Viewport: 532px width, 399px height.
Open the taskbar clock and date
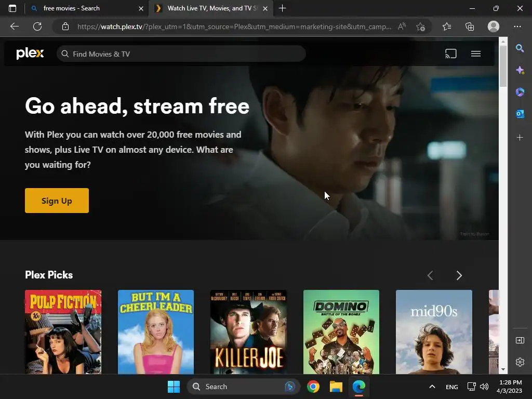[x=509, y=387]
